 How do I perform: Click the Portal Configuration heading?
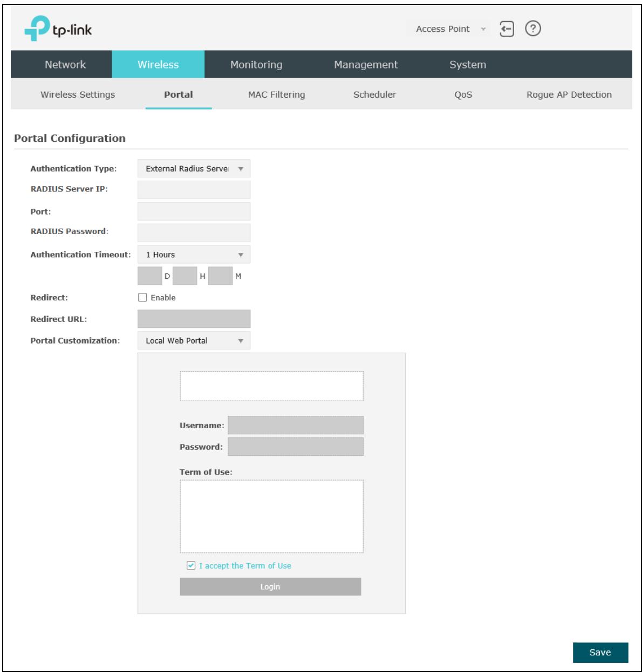pos(70,138)
